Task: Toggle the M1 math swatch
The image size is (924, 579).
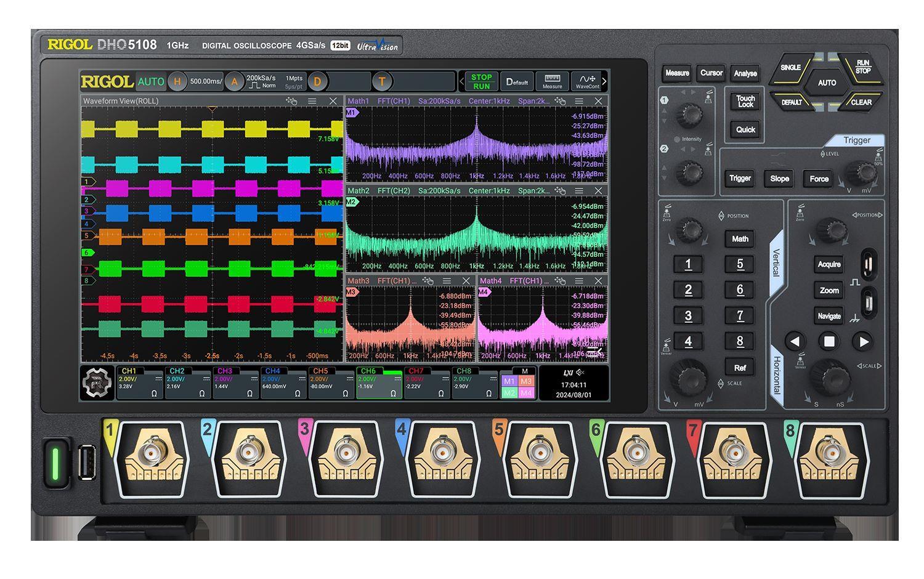Action: click(509, 381)
